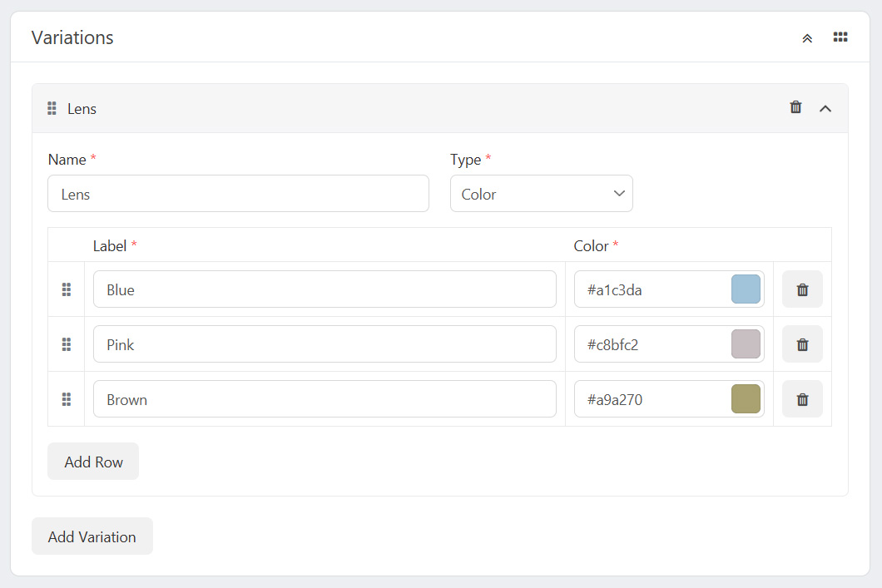882x588 pixels.
Task: Delete the Brown color row
Action: 802,399
